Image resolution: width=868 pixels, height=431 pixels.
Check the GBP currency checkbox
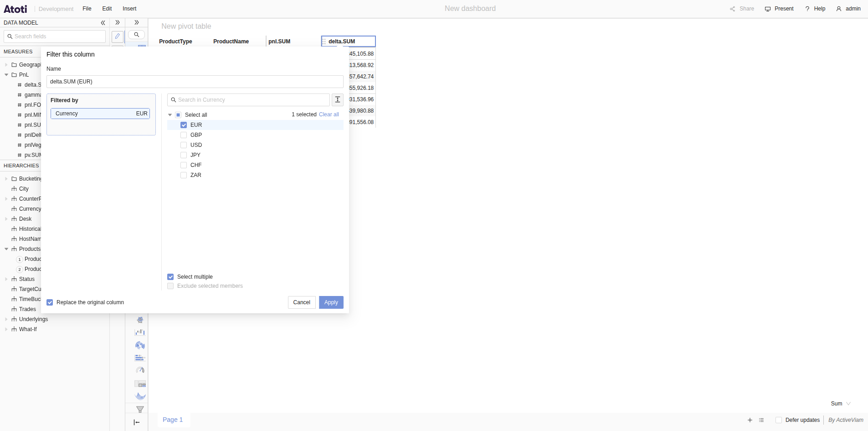(184, 135)
